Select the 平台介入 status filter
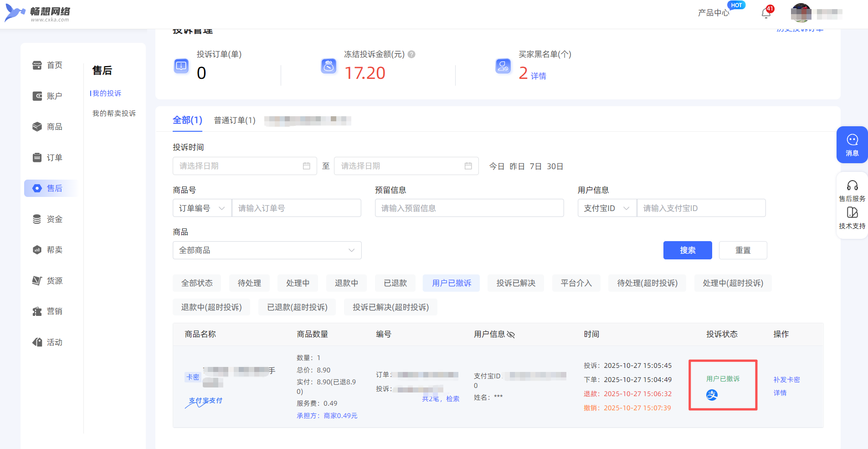 pyautogui.click(x=576, y=283)
